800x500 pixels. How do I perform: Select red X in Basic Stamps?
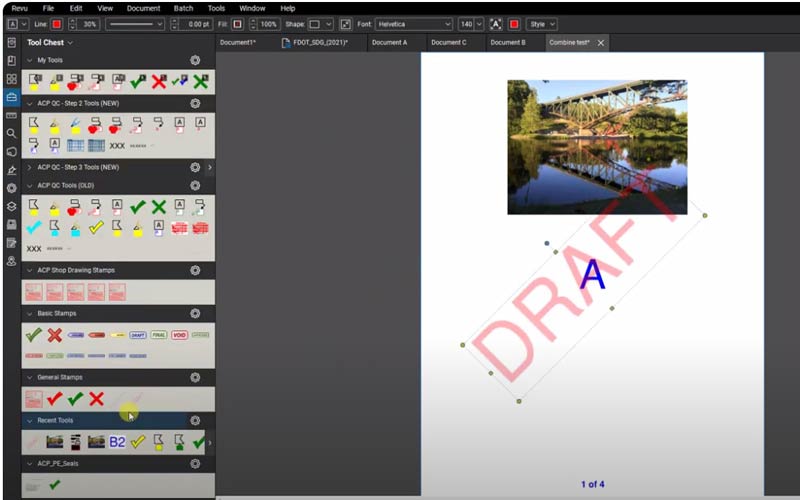55,335
